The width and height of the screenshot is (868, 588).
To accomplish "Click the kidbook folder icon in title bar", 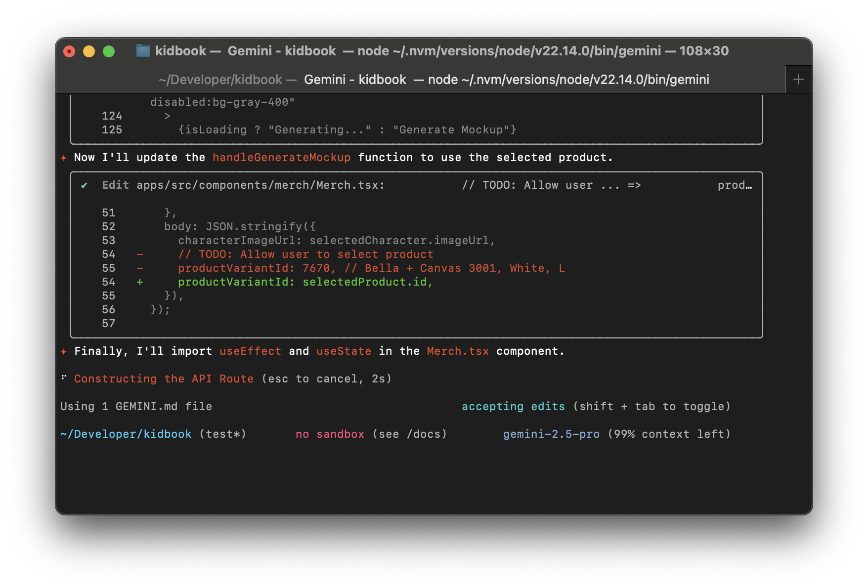I will point(143,51).
